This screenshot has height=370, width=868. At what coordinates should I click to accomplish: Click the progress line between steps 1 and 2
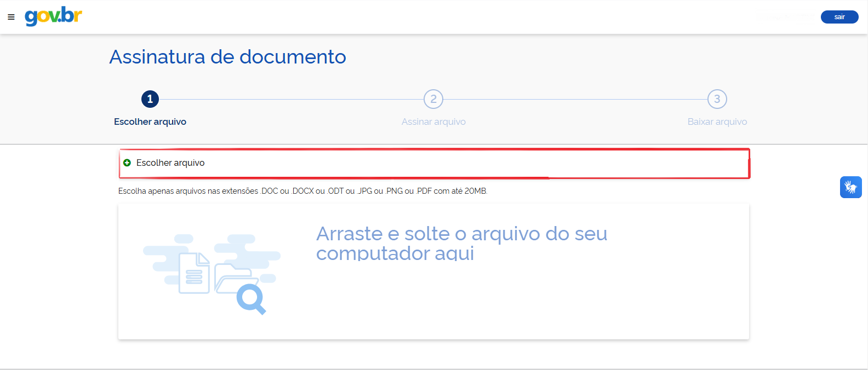click(291, 99)
